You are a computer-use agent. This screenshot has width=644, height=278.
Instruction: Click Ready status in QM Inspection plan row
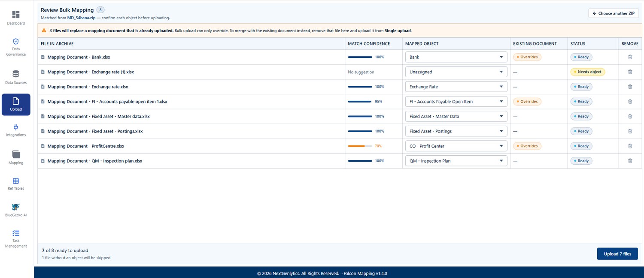tap(581, 161)
